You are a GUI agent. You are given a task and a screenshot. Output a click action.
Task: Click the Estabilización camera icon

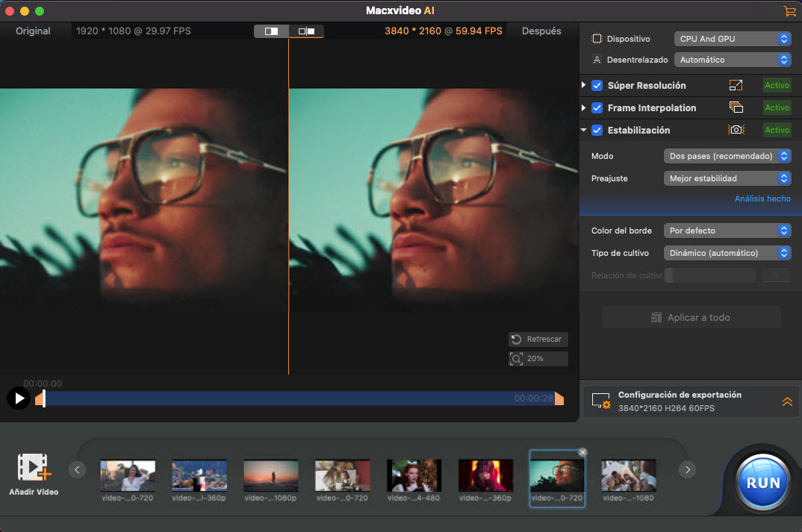click(736, 130)
